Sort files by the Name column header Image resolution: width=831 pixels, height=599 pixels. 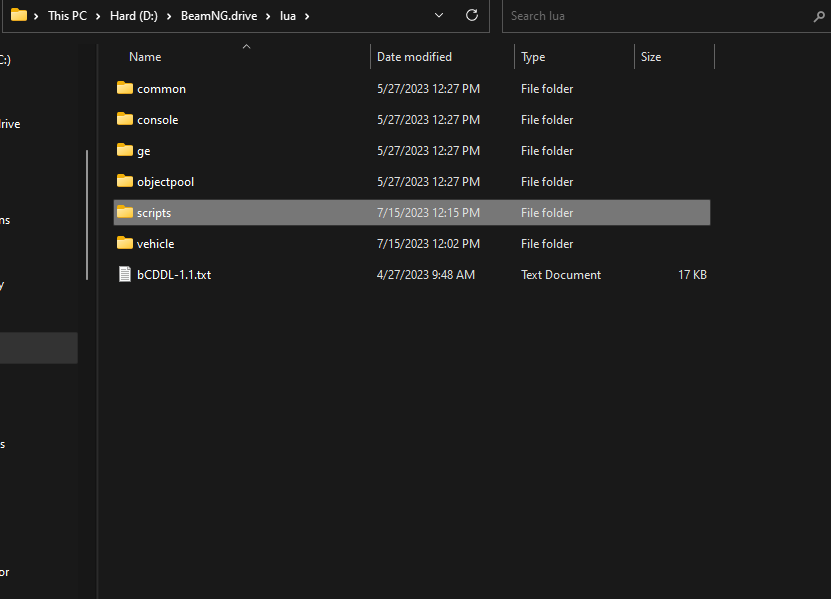(145, 57)
